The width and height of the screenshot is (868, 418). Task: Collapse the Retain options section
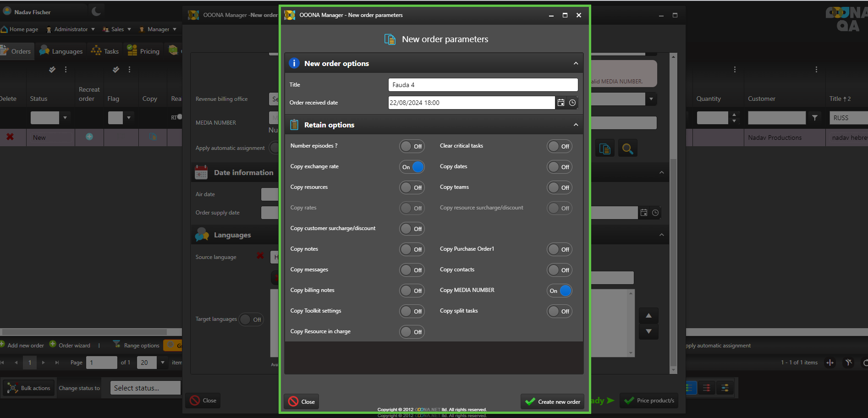click(x=576, y=125)
